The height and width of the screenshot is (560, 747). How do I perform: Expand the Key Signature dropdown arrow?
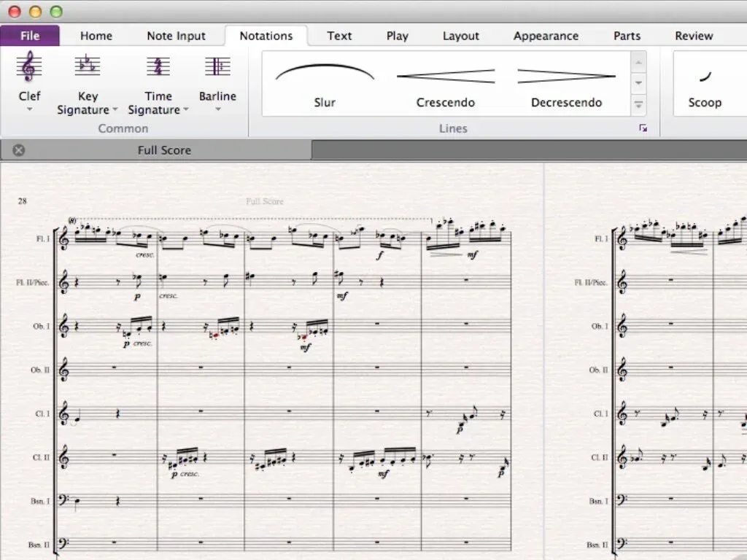click(x=115, y=109)
